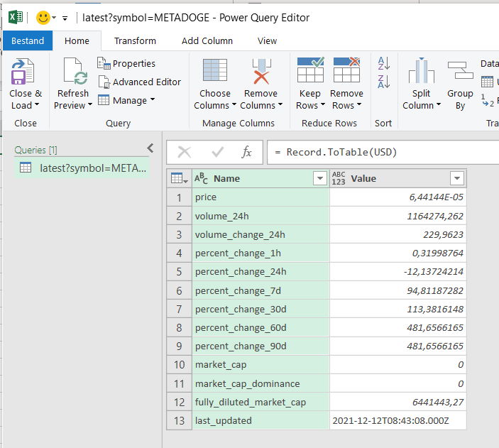Select row number 1 header

click(179, 197)
